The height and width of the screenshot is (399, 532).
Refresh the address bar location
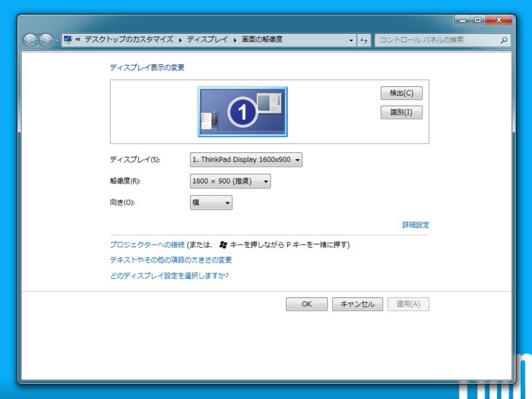click(364, 40)
